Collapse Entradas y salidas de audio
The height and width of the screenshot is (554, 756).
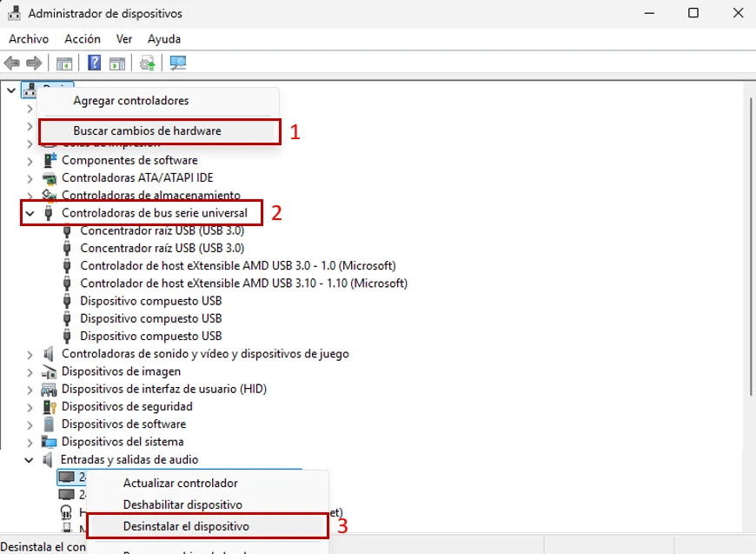(x=29, y=460)
